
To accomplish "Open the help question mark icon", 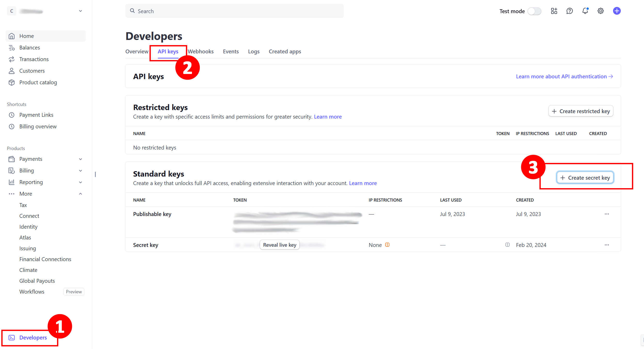I will coord(569,11).
